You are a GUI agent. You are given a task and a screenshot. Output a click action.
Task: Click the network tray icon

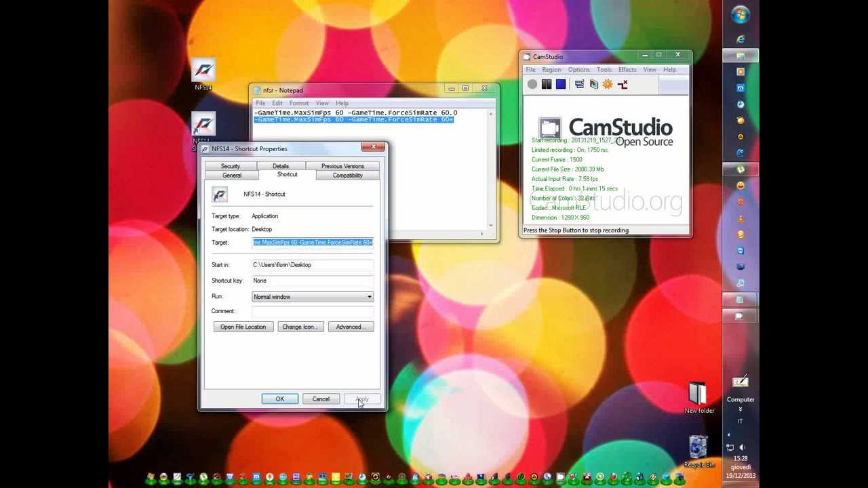730,447
